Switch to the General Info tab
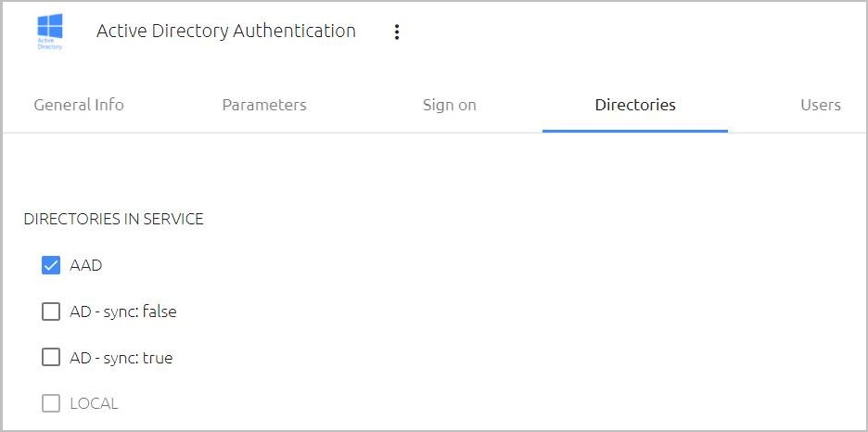The width and height of the screenshot is (868, 432). tap(79, 105)
